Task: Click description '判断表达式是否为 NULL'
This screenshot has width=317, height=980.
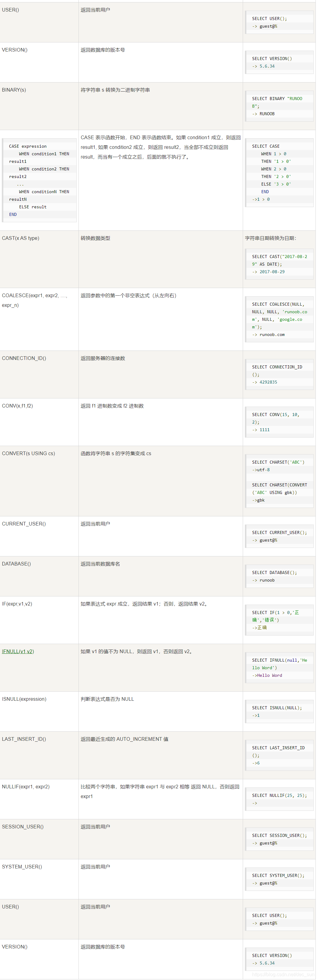Action: (x=107, y=699)
